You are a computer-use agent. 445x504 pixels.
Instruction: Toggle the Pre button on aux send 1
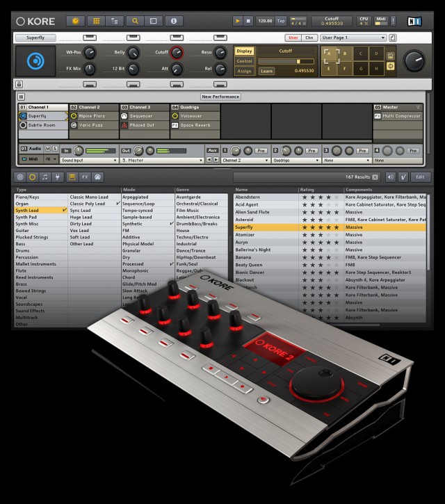pos(261,150)
